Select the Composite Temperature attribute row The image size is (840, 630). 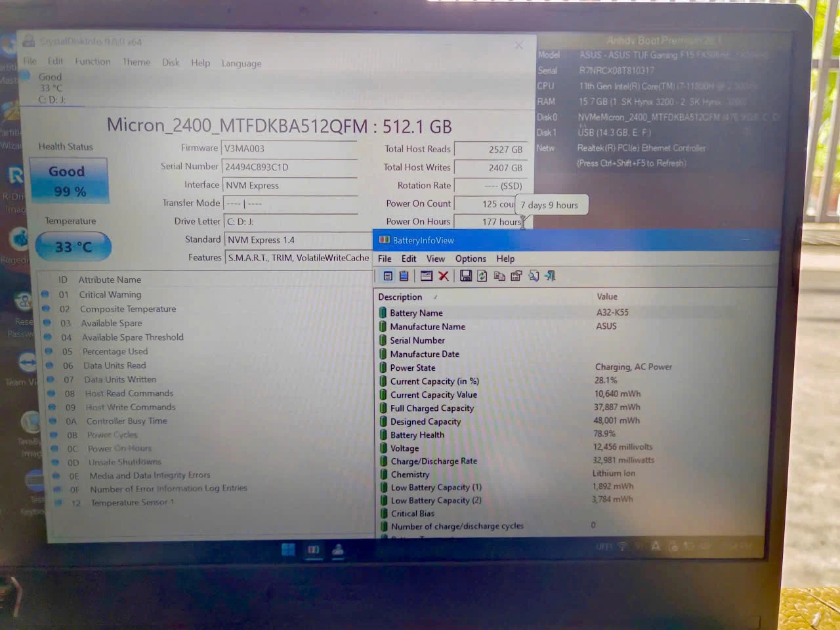pyautogui.click(x=205, y=309)
